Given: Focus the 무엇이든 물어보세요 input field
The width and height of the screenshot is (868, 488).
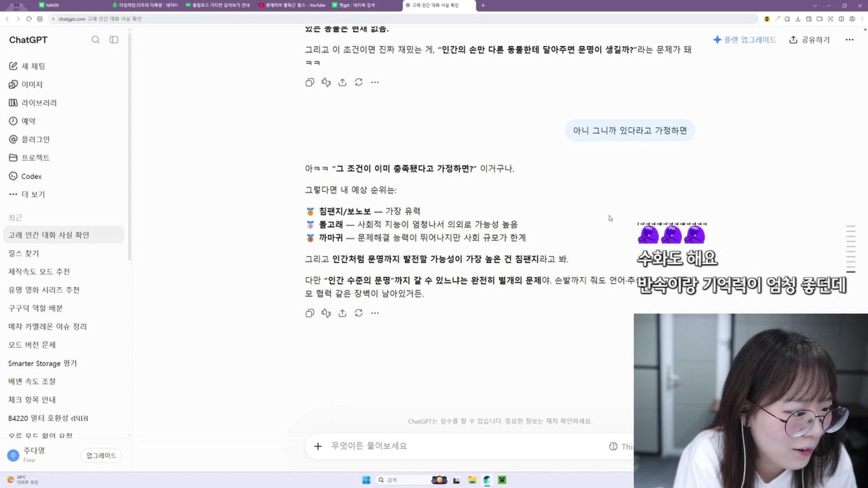Looking at the screenshot, I should tap(465, 446).
